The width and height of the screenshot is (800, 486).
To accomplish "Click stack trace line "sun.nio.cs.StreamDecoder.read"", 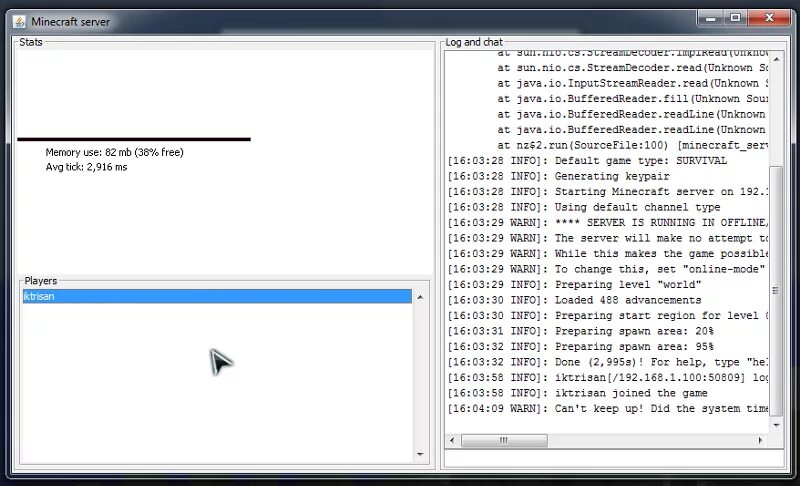I will tap(633, 68).
